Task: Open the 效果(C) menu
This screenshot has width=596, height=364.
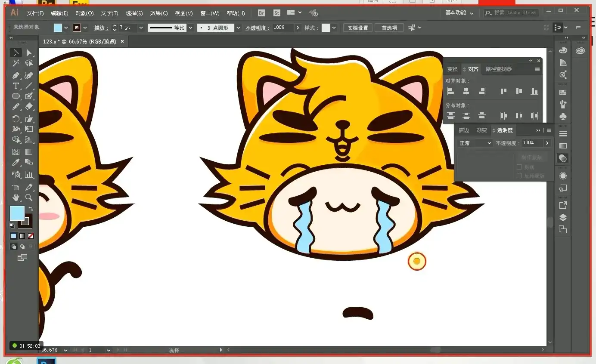Action: (x=159, y=13)
